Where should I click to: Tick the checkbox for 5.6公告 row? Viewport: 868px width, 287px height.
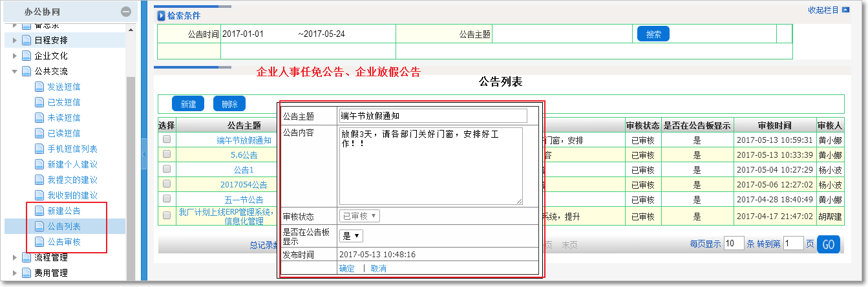(167, 154)
